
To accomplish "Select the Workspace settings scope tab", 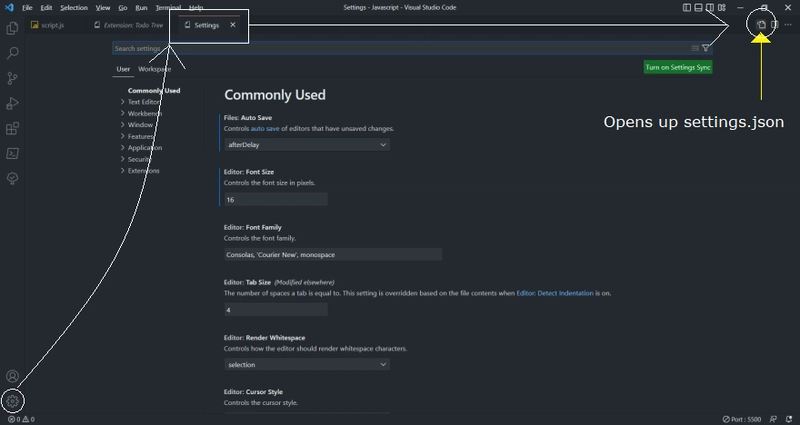I will (x=155, y=69).
